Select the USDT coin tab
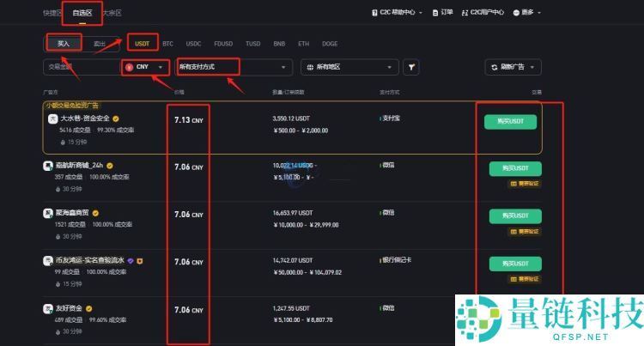The image size is (644, 346). point(142,44)
